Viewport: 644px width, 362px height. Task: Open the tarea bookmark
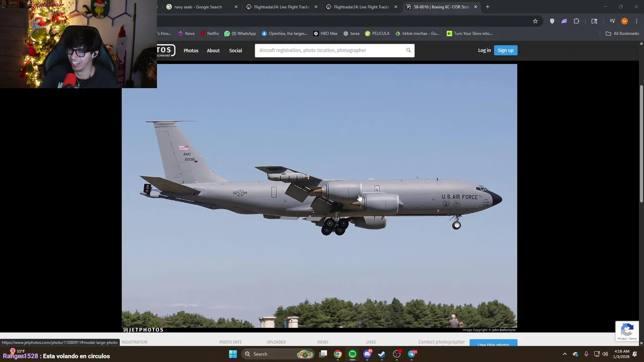352,34
